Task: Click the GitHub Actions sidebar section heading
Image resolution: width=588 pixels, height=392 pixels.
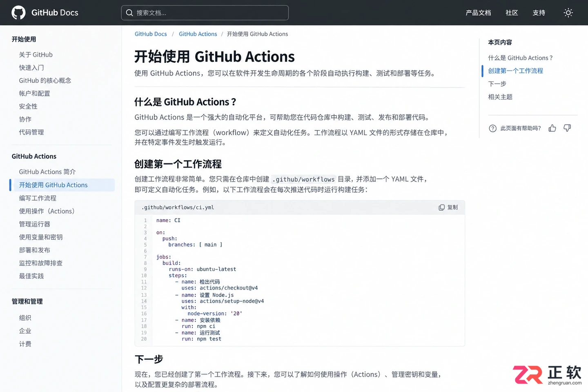Action: tap(34, 156)
